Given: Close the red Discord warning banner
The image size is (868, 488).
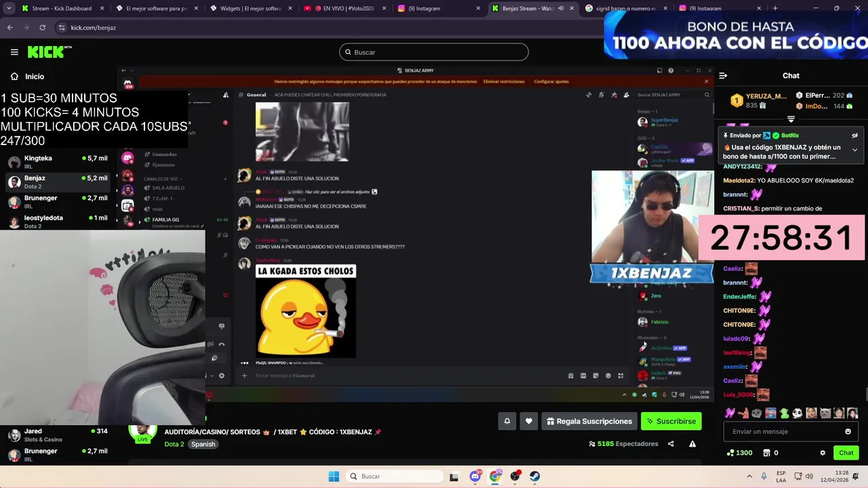Looking at the screenshot, I should click(706, 81).
